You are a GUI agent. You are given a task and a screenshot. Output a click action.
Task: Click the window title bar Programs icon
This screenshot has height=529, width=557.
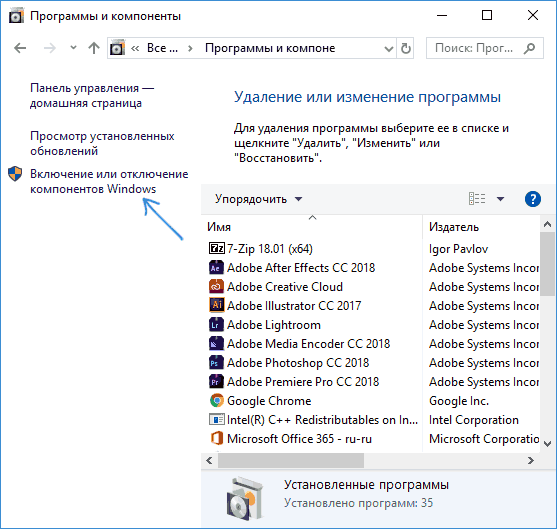point(16,16)
